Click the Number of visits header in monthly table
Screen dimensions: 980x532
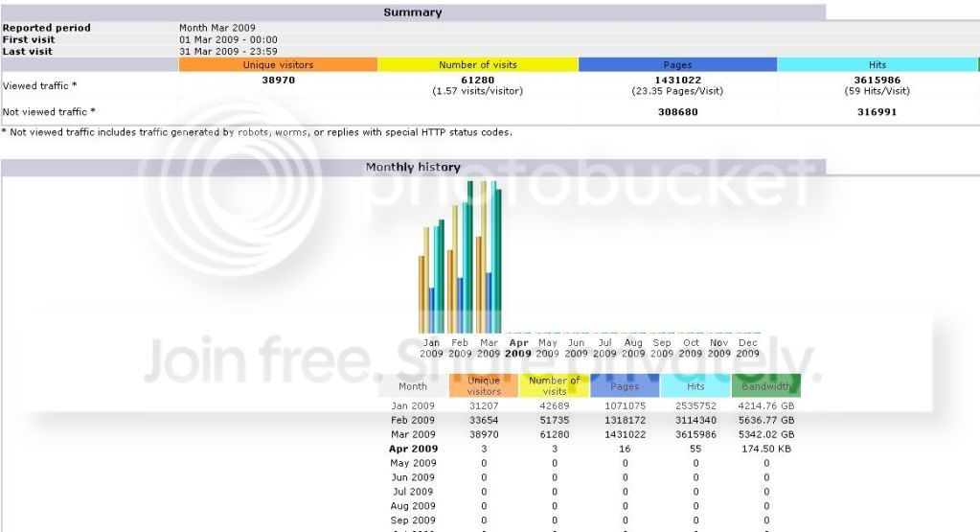[x=555, y=385]
